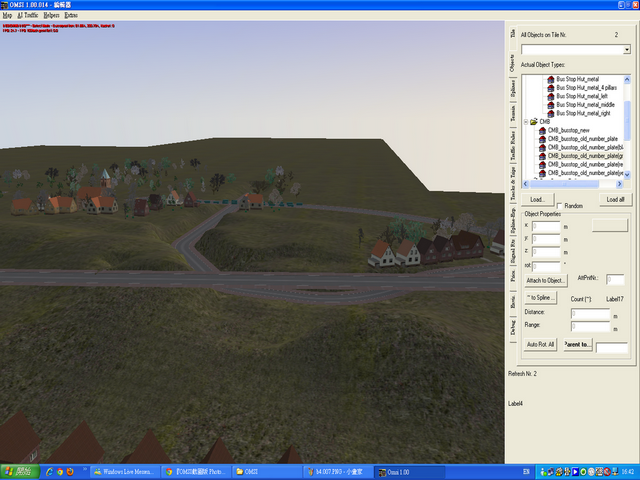Click the Windows Start button
The width and height of the screenshot is (640, 480).
[18, 470]
